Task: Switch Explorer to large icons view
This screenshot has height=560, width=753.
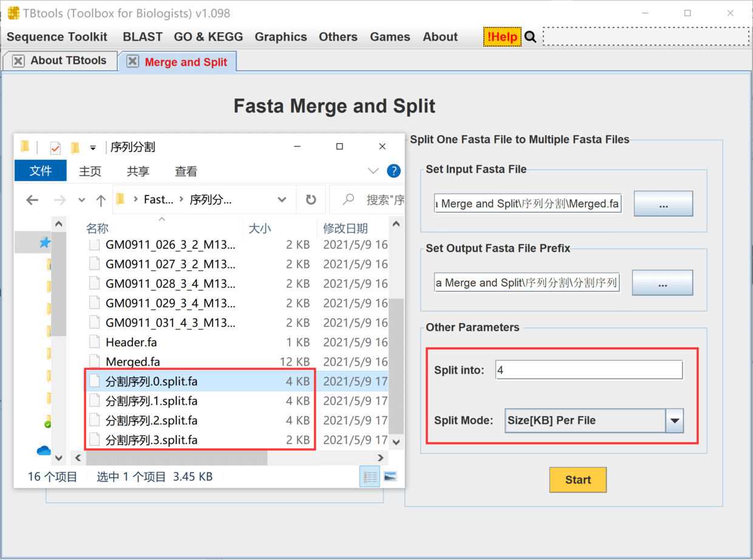Action: (390, 477)
